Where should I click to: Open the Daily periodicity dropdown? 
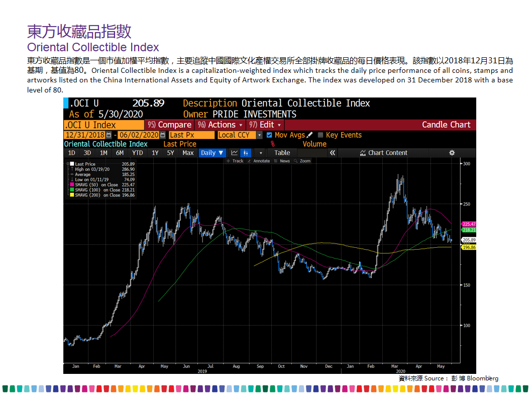point(211,153)
